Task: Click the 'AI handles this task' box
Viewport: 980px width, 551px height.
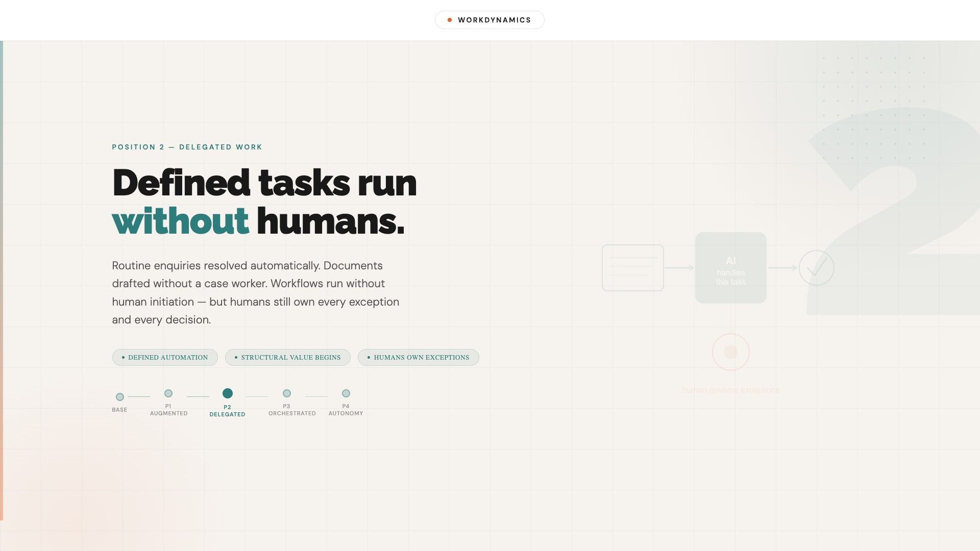Action: pyautogui.click(x=730, y=268)
